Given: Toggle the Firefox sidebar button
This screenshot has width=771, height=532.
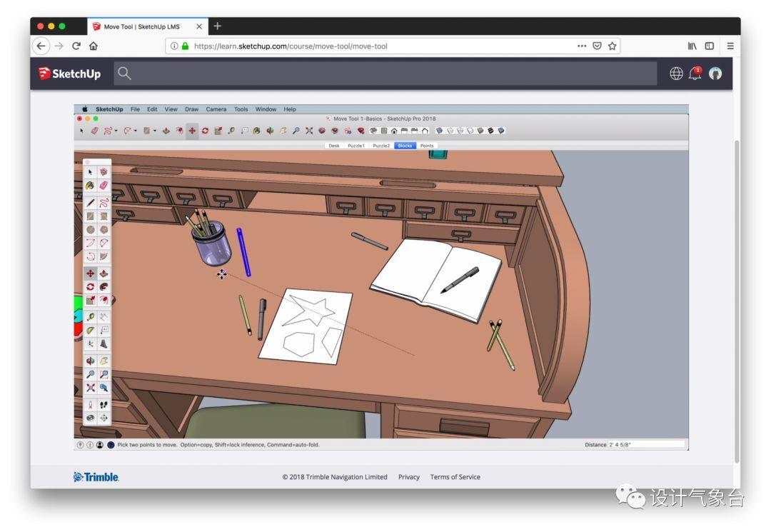Looking at the screenshot, I should pos(709,46).
